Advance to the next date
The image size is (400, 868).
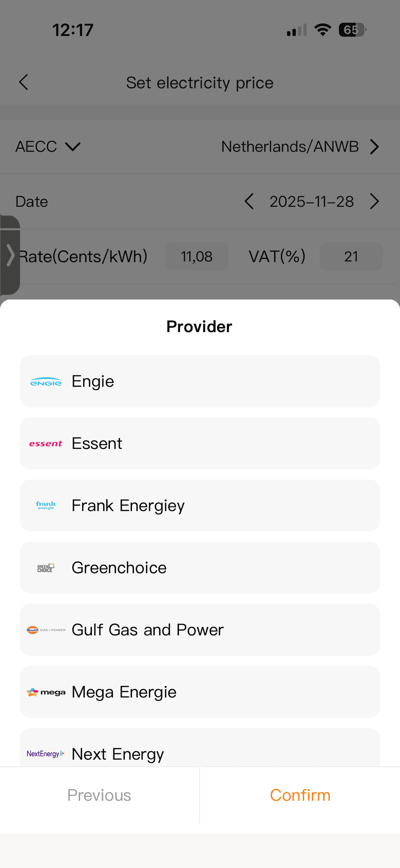374,201
